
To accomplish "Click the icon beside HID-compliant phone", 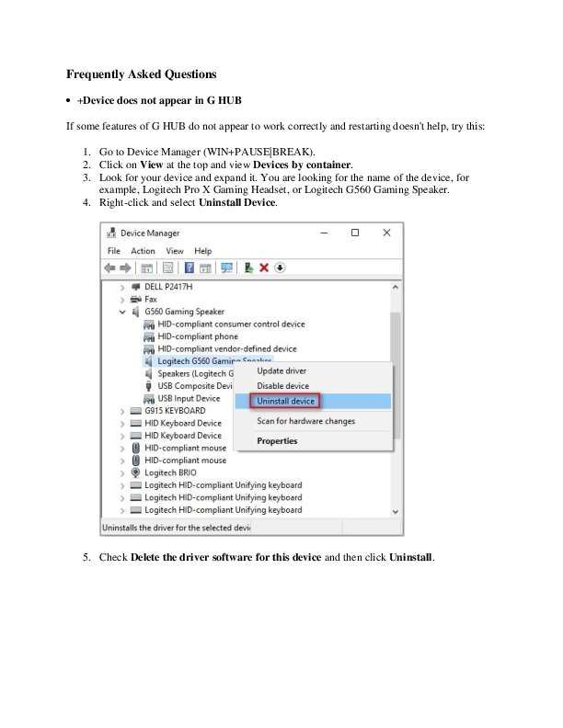I will coord(149,336).
